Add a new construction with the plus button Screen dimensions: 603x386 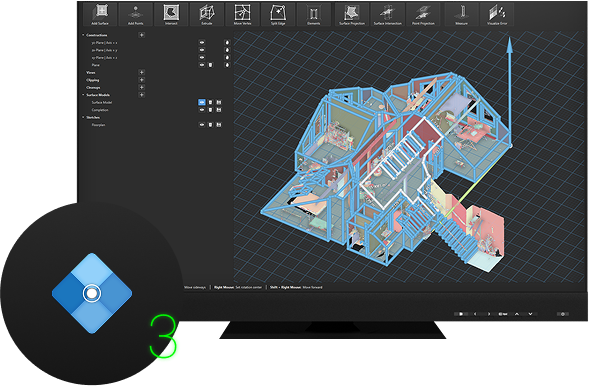coord(142,35)
